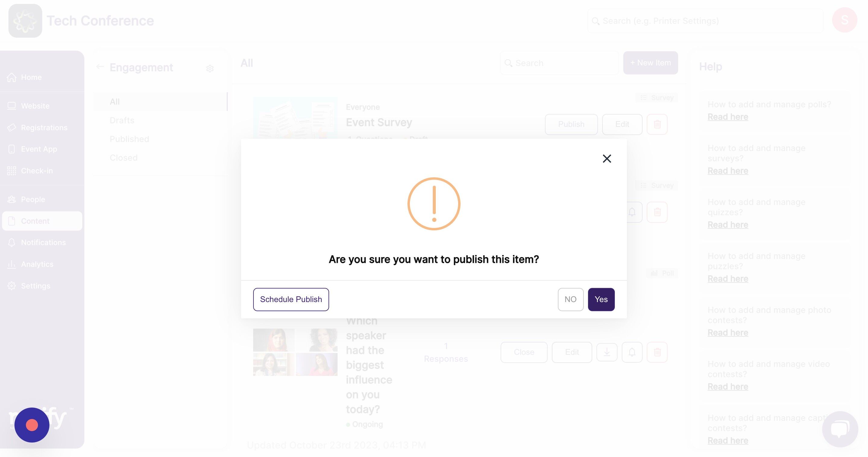This screenshot has width=868, height=457.
Task: Open the Schedule Publish option
Action: pyautogui.click(x=291, y=299)
